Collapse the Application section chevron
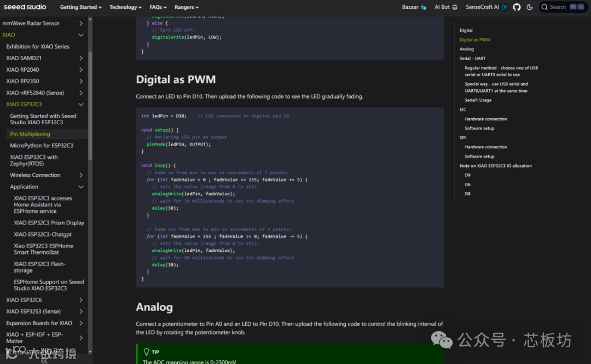 80,187
